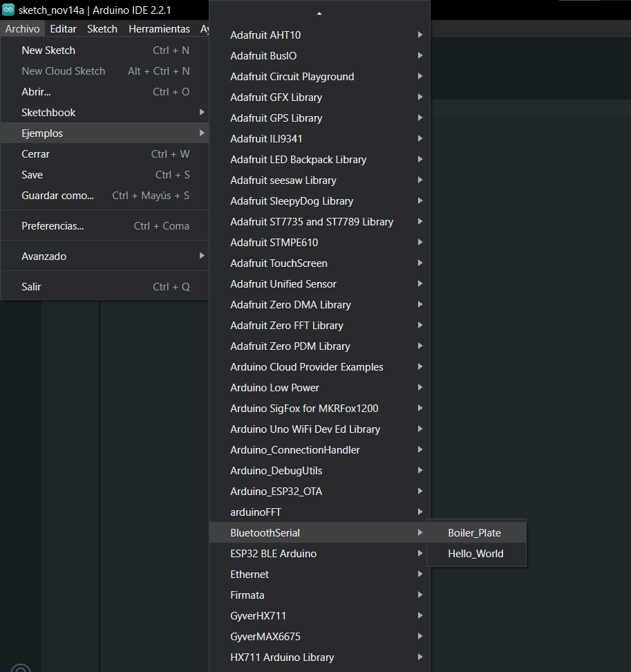Image resolution: width=631 pixels, height=672 pixels.
Task: Choose Abrir... to open a file
Action: click(x=105, y=92)
